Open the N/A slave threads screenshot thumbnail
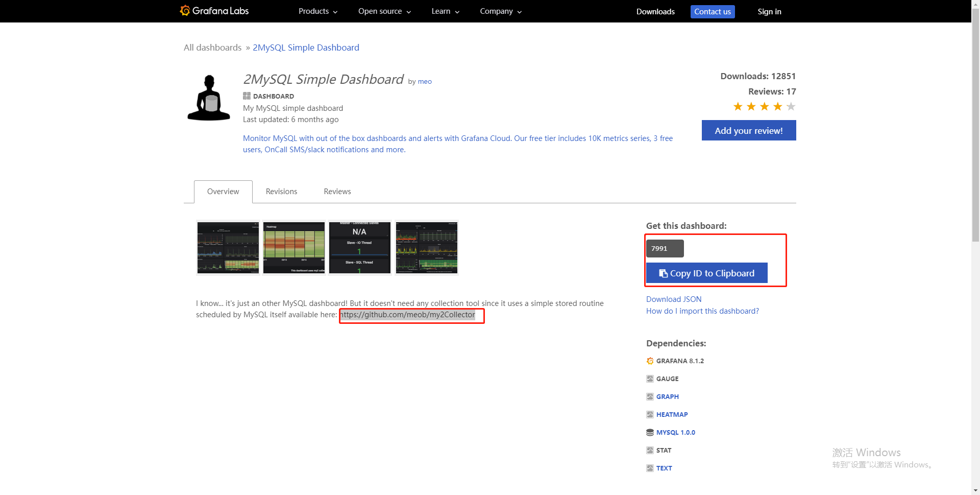 click(360, 248)
